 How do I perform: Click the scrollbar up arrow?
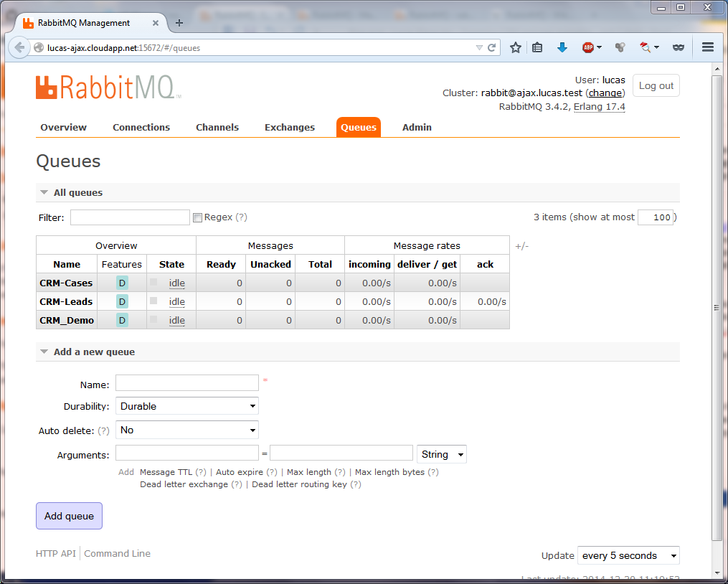pyautogui.click(x=717, y=69)
